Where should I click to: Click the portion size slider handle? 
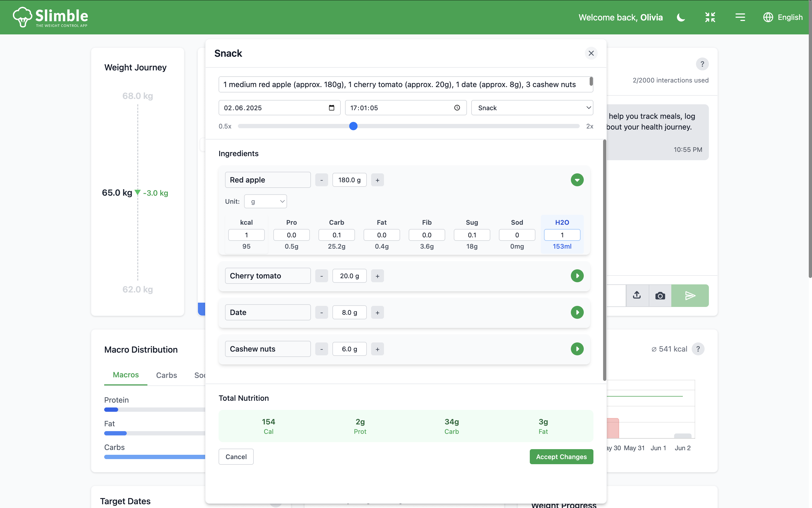(353, 126)
